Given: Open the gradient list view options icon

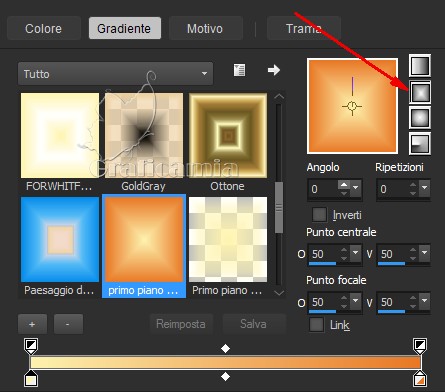Looking at the screenshot, I should click(239, 70).
